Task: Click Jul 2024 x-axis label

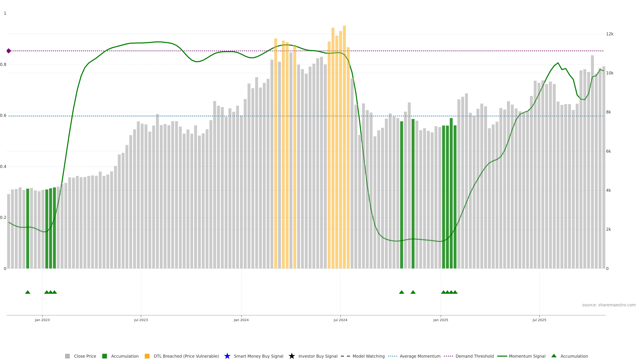Action: click(340, 320)
